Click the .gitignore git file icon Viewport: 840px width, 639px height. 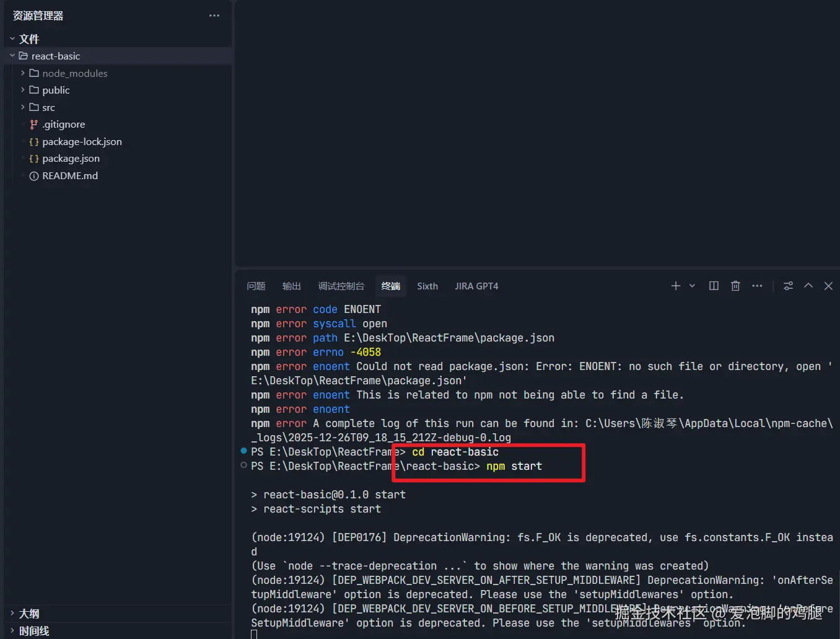point(34,124)
